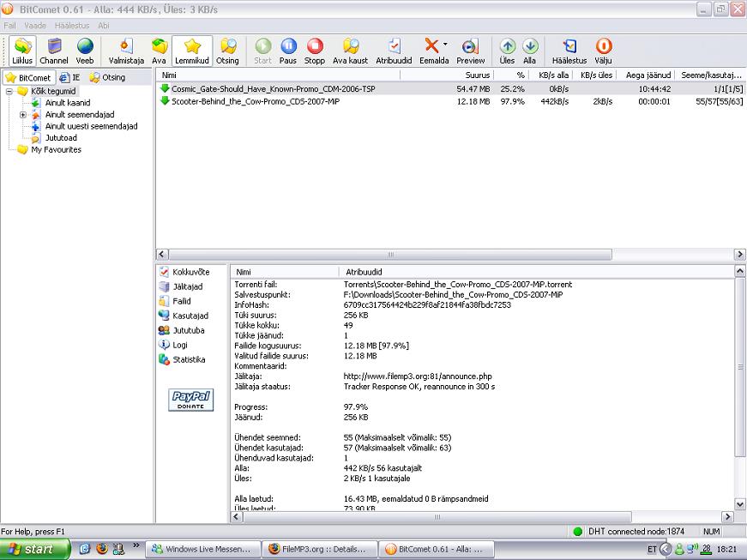Expand the quick launch overflow chevron
The width and height of the screenshot is (747, 560).
click(x=136, y=545)
